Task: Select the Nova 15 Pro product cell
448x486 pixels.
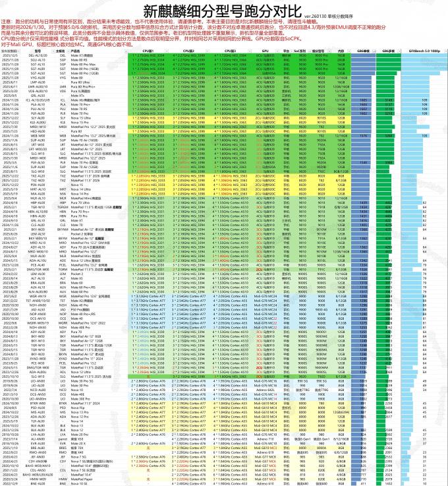Action: click(80, 123)
